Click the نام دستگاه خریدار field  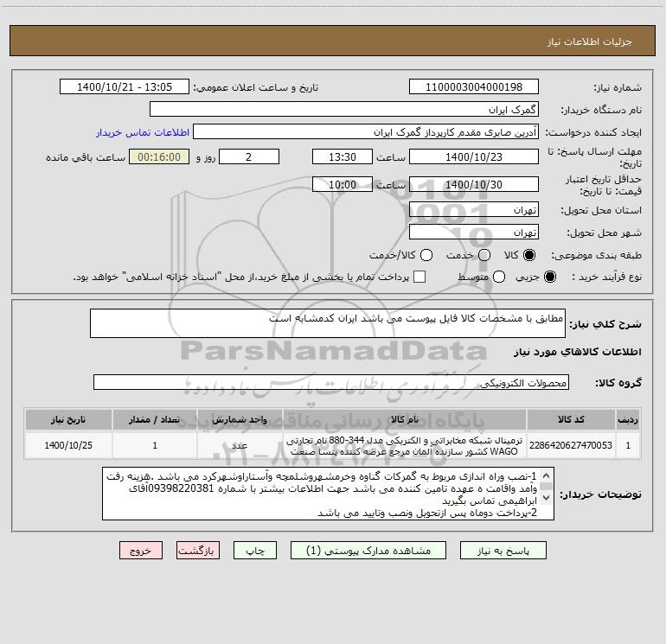pyautogui.click(x=344, y=109)
